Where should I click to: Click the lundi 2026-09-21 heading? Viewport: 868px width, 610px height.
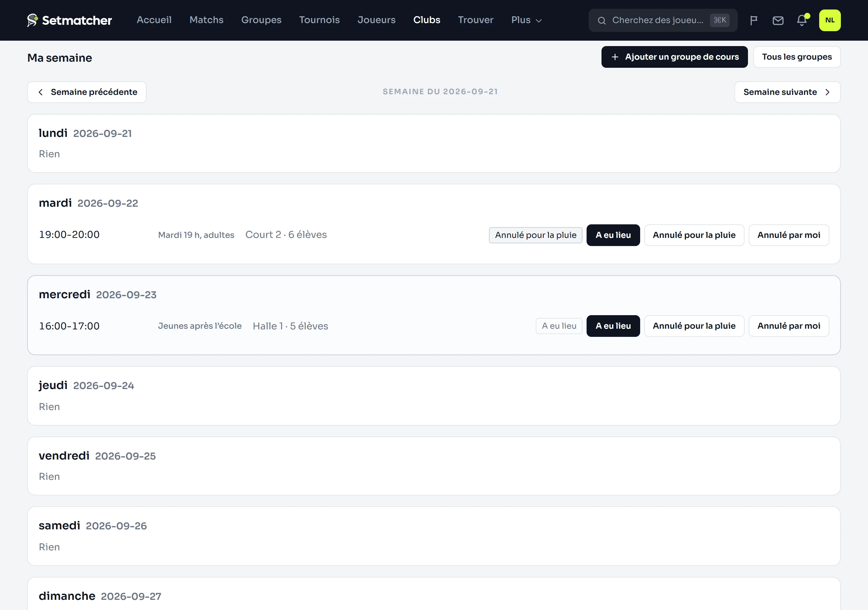(85, 134)
